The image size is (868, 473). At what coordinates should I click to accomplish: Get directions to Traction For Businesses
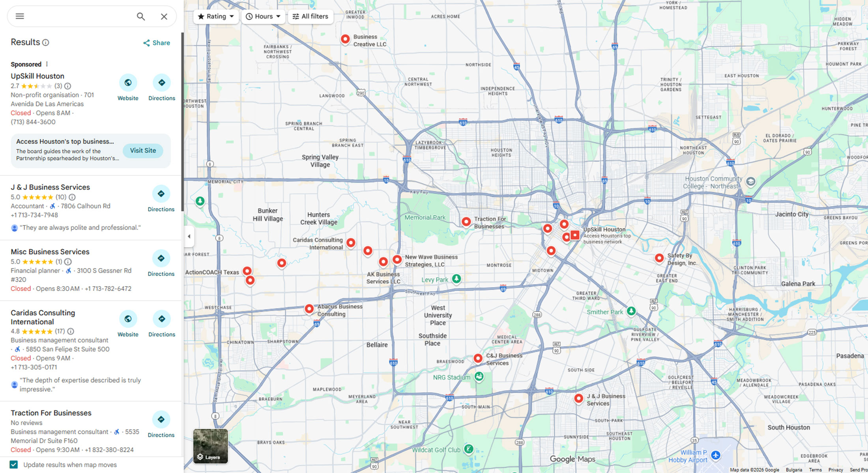[161, 419]
